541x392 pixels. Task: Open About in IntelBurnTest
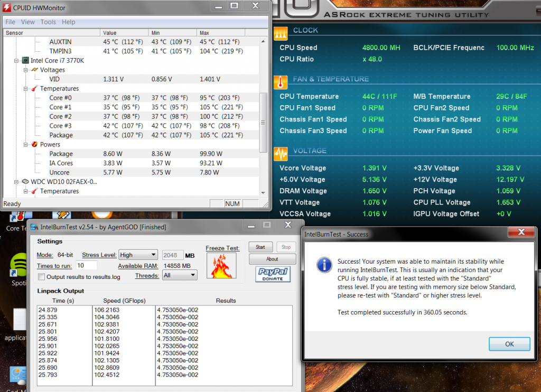pos(272,259)
